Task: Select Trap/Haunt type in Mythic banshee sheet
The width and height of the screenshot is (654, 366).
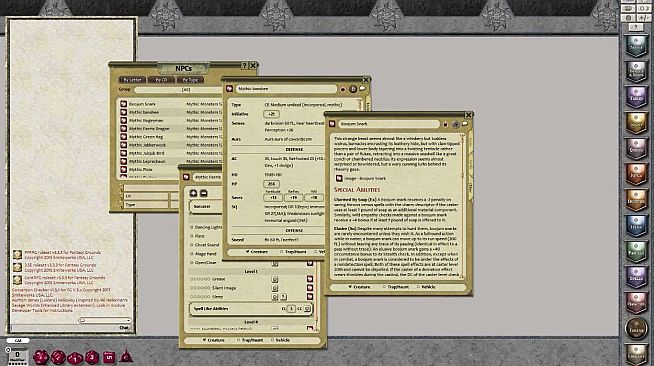Action: 293,252
